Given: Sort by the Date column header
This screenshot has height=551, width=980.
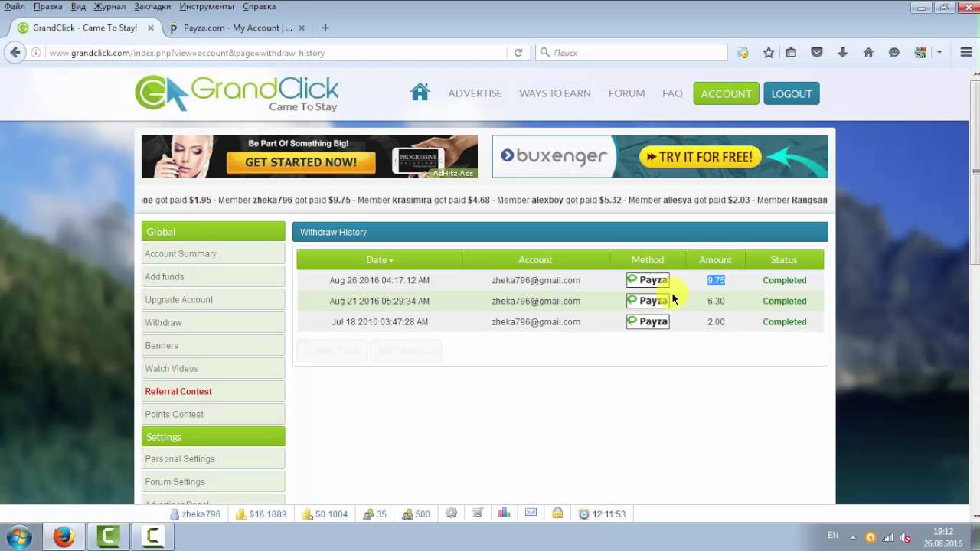Looking at the screenshot, I should (x=380, y=260).
